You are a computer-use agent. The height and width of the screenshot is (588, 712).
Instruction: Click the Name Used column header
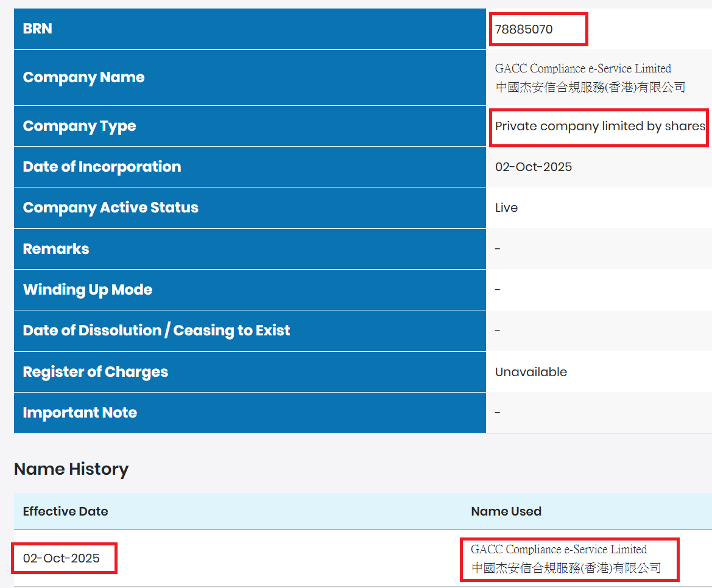506,511
